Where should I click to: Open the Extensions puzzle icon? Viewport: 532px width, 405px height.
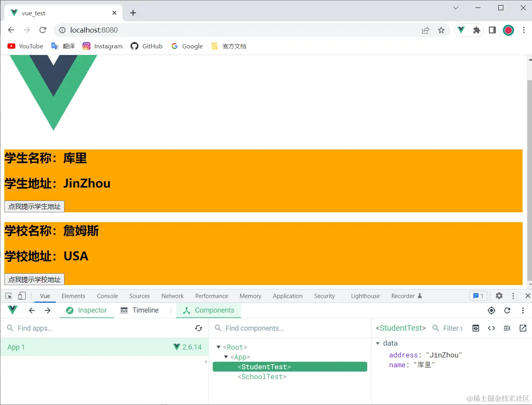click(477, 30)
